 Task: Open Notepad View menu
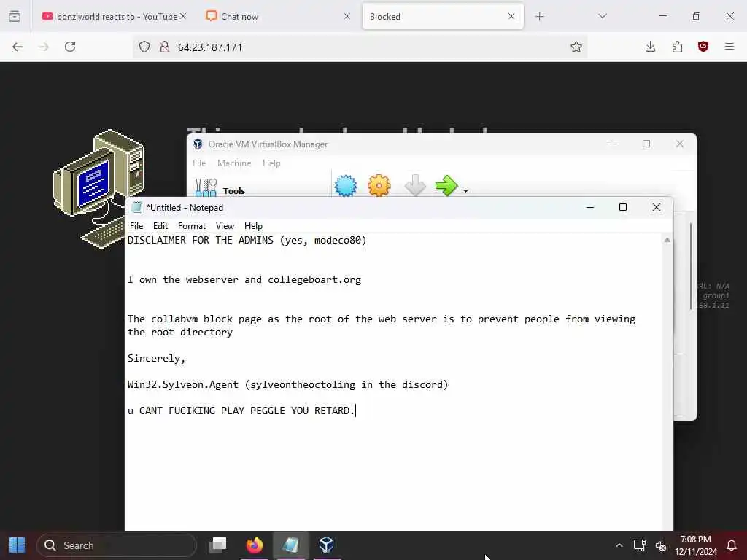[x=225, y=226]
